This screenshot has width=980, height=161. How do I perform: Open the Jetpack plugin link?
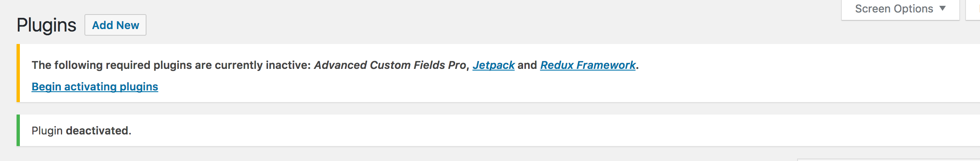pyautogui.click(x=493, y=65)
